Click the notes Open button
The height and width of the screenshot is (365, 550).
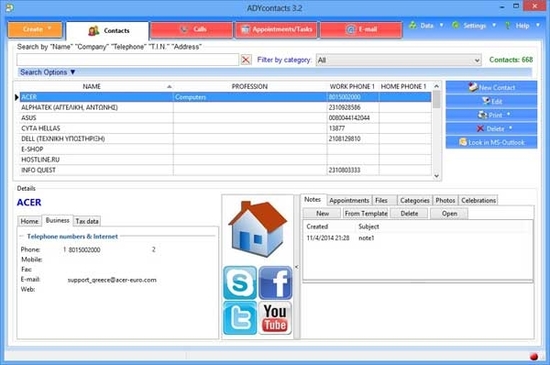click(449, 213)
